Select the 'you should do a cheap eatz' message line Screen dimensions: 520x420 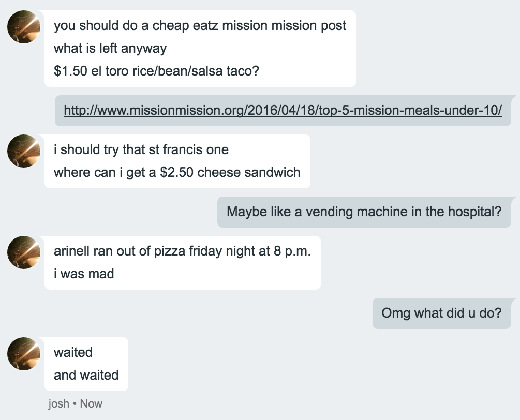pos(200,26)
